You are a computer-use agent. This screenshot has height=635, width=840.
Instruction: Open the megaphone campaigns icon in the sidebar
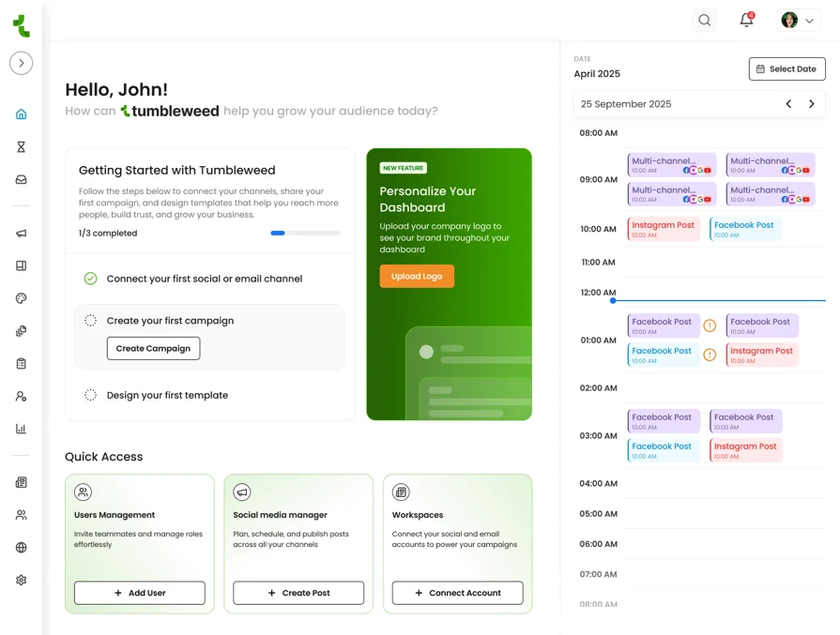click(21, 234)
